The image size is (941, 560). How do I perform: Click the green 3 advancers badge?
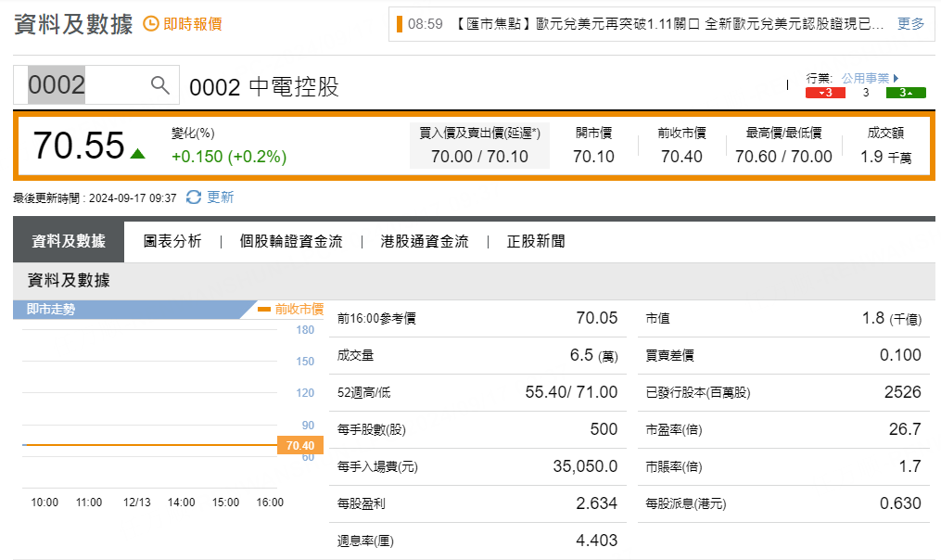pos(906,93)
